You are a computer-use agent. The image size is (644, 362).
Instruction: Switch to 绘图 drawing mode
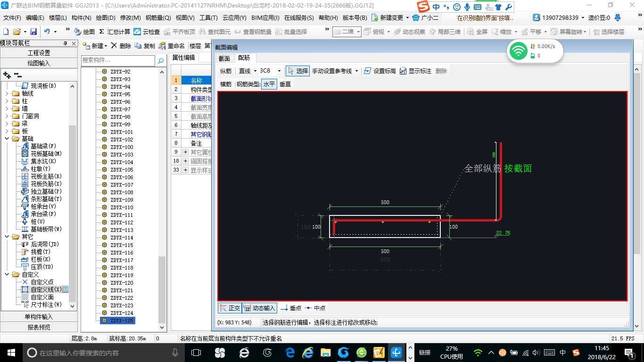click(x=85, y=32)
